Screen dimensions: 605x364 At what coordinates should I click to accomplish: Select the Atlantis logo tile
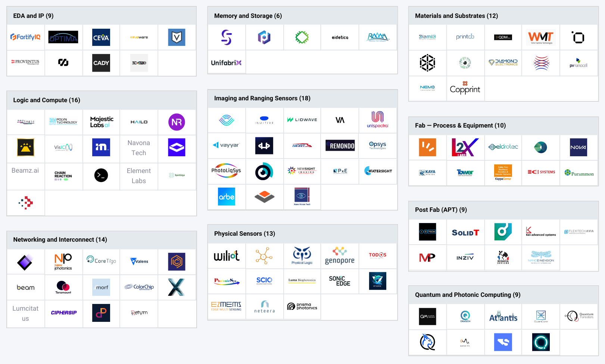click(503, 317)
